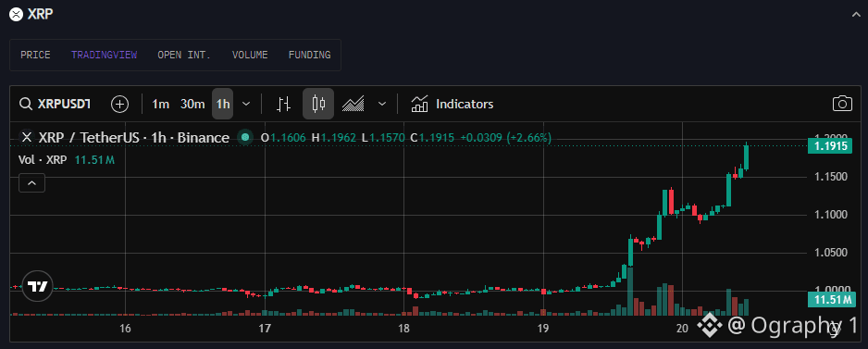Switch to the VOLUME tab
Screen dimensions: 868x349
pos(250,55)
